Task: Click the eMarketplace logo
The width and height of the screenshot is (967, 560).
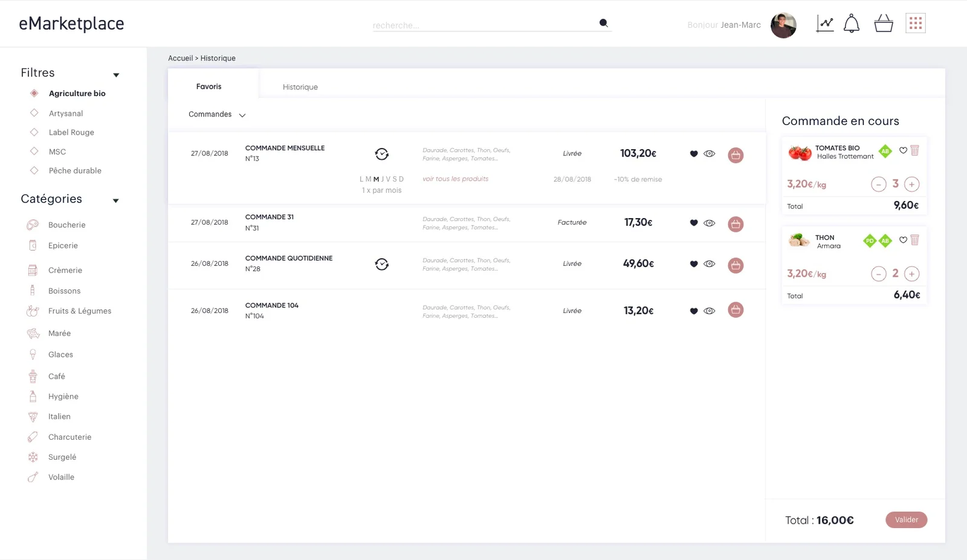Action: tap(71, 24)
